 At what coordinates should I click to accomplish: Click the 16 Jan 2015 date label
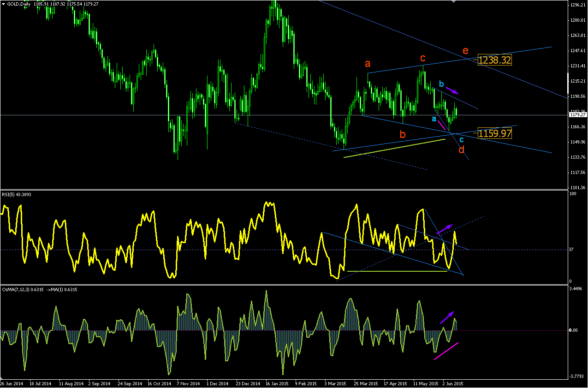[277, 384]
